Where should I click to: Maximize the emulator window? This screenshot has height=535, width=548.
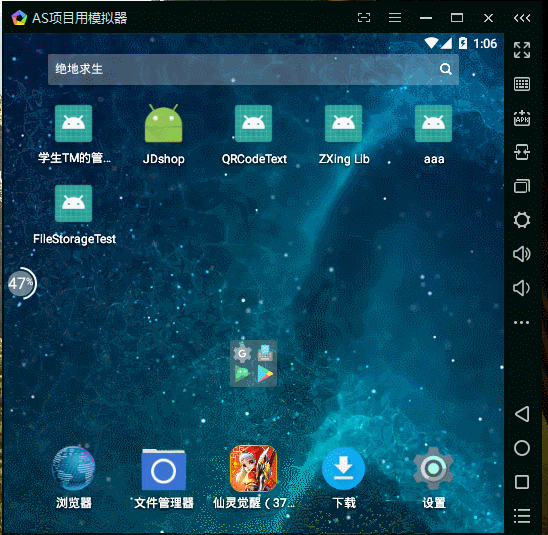(457, 17)
